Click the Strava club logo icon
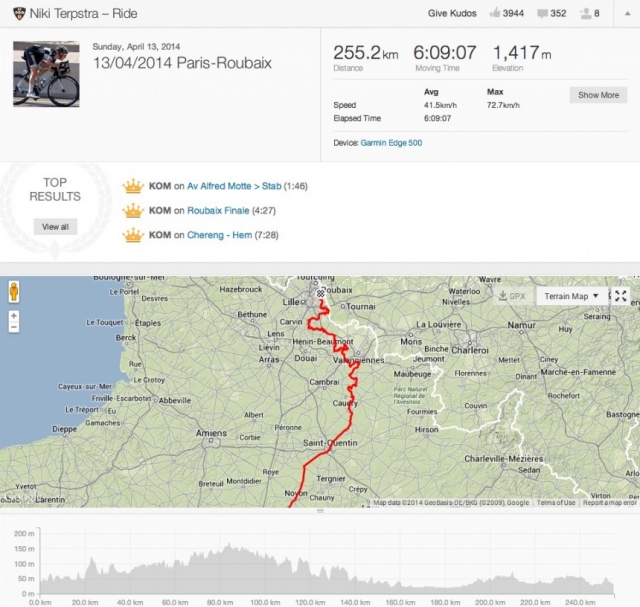640x607 pixels. coord(11,13)
